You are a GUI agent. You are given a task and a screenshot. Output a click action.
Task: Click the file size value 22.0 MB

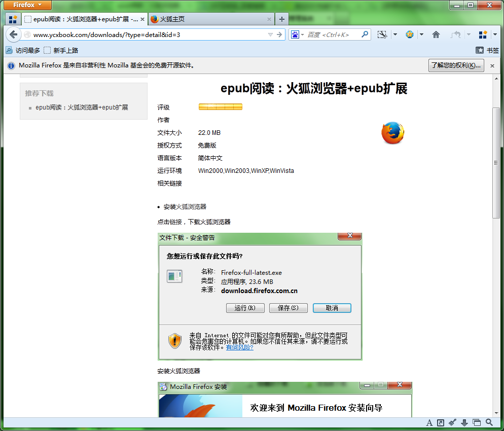209,133
